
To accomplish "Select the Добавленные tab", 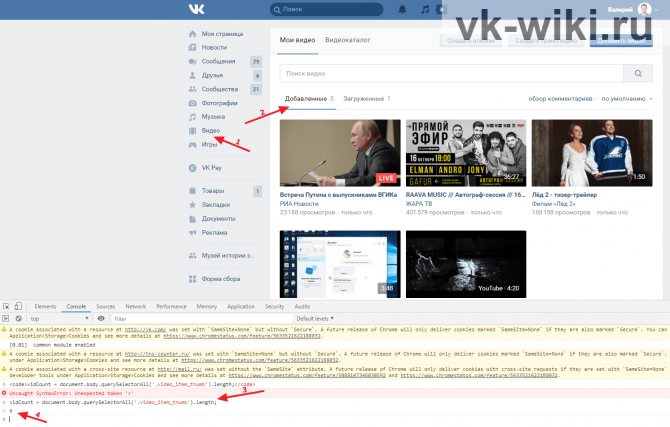I will [309, 99].
